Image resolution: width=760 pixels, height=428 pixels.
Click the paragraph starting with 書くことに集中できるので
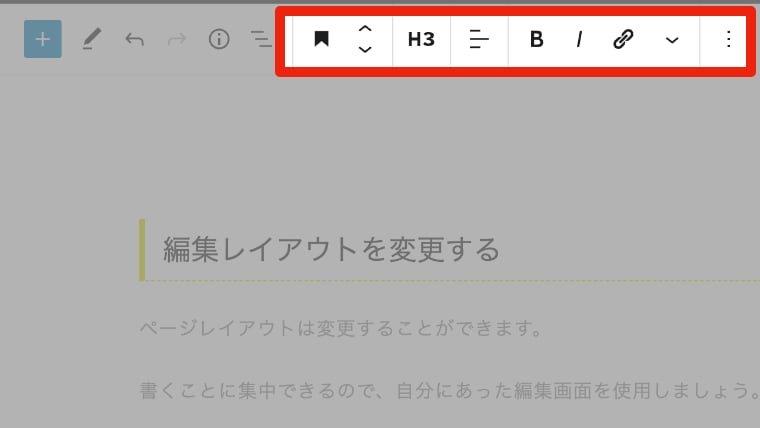449,391
